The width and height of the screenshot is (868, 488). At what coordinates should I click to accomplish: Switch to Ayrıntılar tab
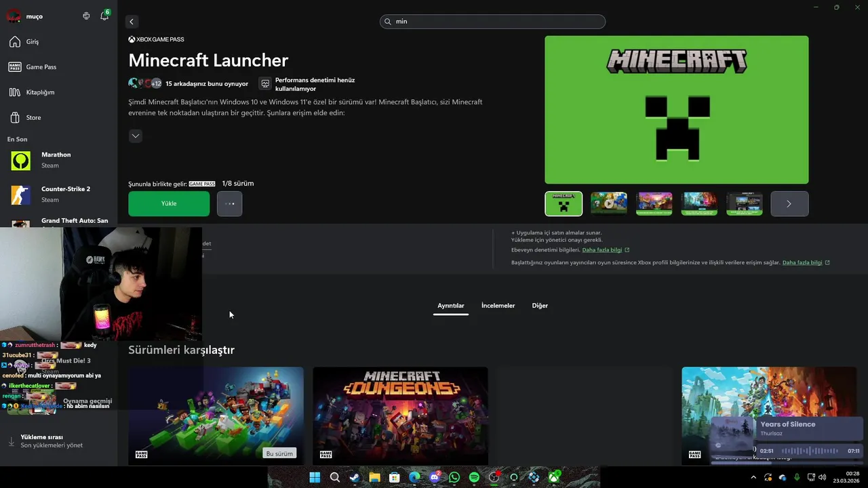(x=451, y=306)
